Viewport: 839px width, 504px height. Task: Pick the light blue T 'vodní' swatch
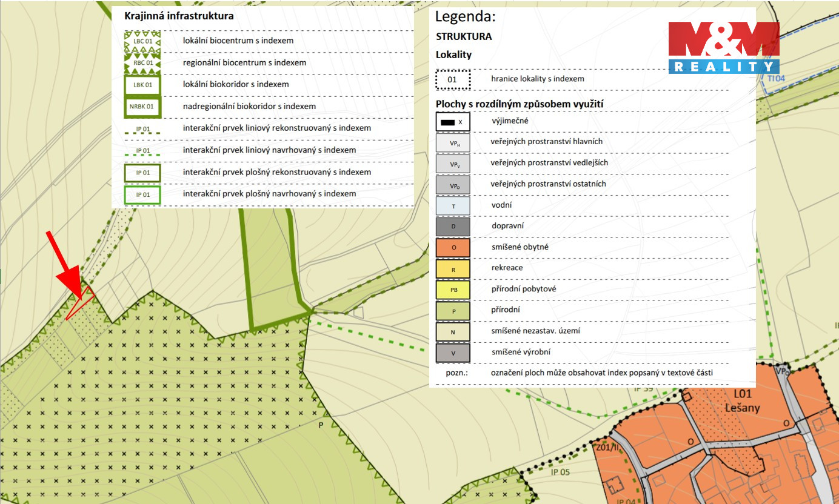tap(452, 206)
